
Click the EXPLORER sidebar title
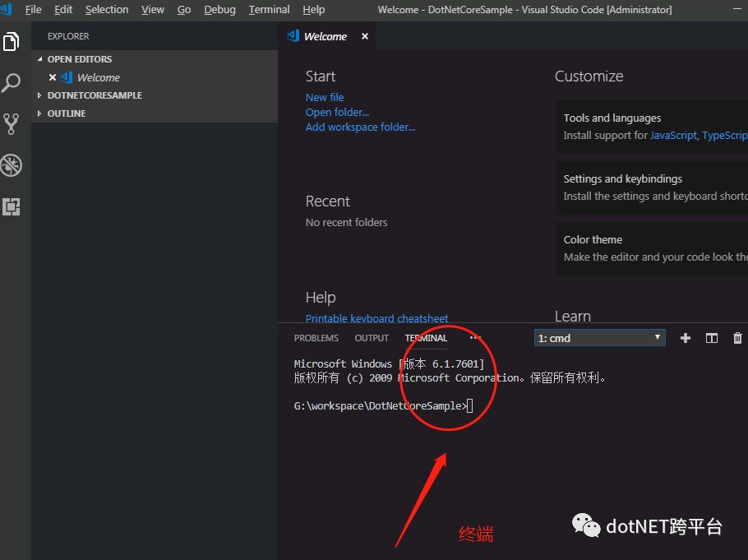(x=68, y=36)
